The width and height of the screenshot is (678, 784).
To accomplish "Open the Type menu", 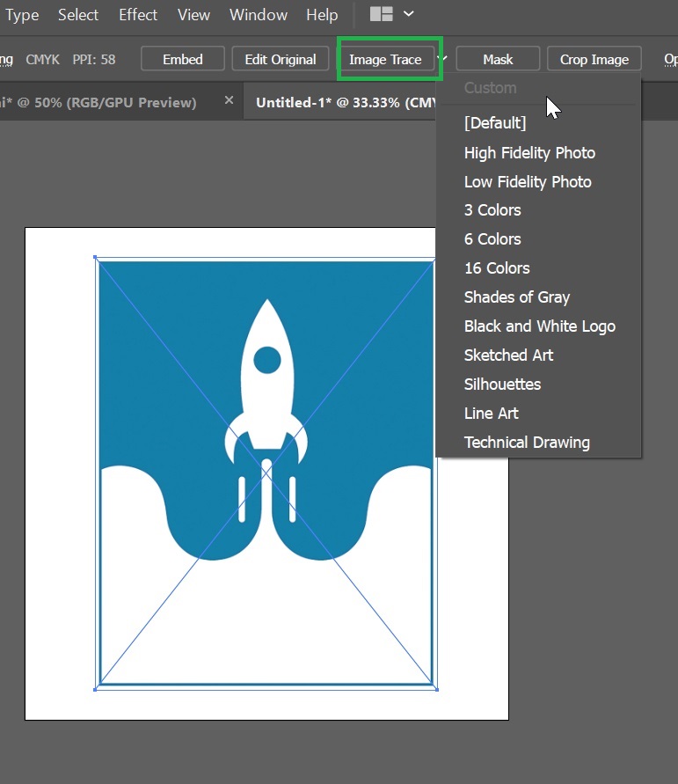I will tap(22, 15).
